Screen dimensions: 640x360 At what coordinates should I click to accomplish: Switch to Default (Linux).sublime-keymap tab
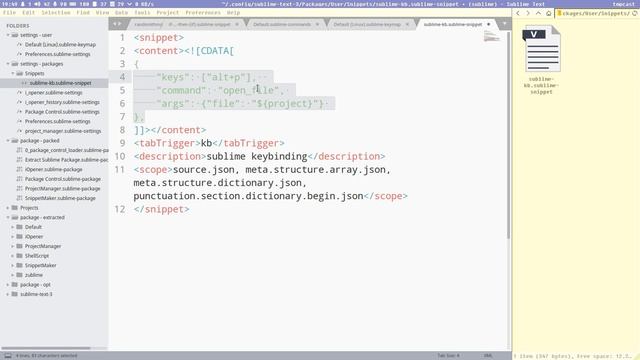(367, 24)
